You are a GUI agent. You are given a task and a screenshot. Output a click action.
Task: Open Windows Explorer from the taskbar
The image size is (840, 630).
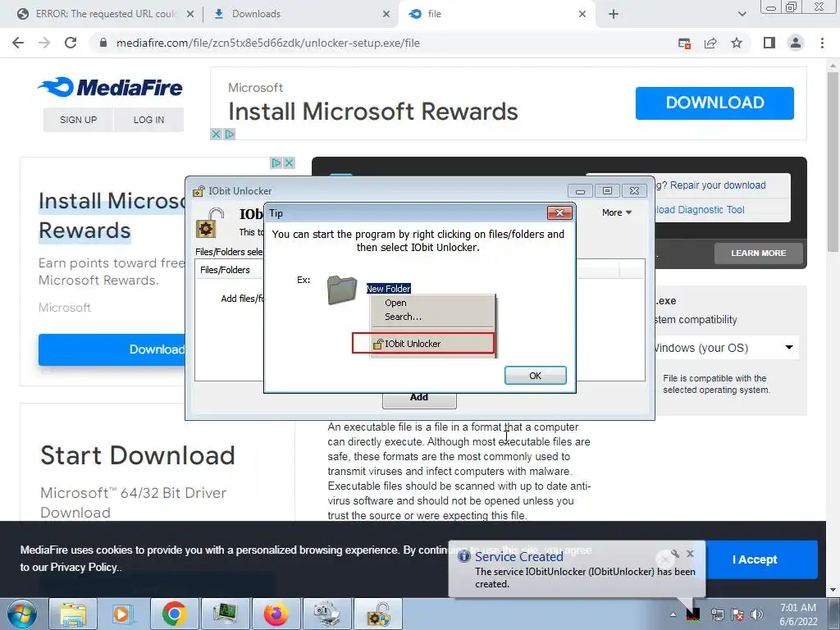tap(73, 614)
